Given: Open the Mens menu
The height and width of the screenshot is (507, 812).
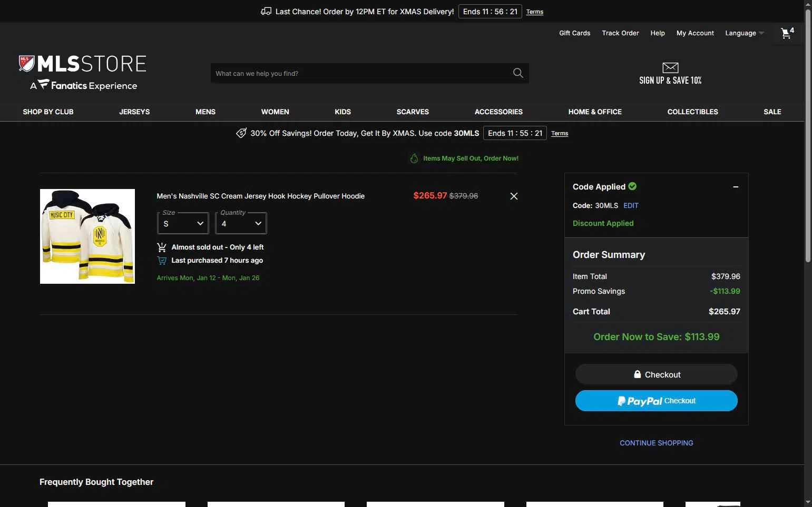Looking at the screenshot, I should coord(206,112).
